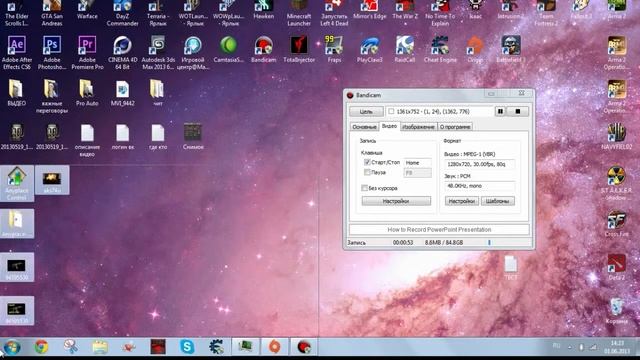Select the Корзина recycle bin
Screen dimensions: 640x360
coord(616,311)
